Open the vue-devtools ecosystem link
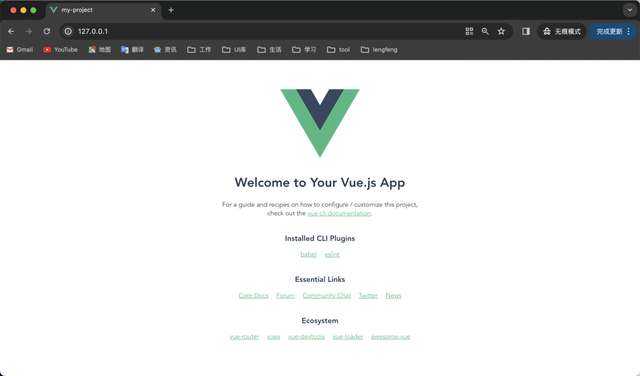The height and width of the screenshot is (376, 640). coord(306,337)
